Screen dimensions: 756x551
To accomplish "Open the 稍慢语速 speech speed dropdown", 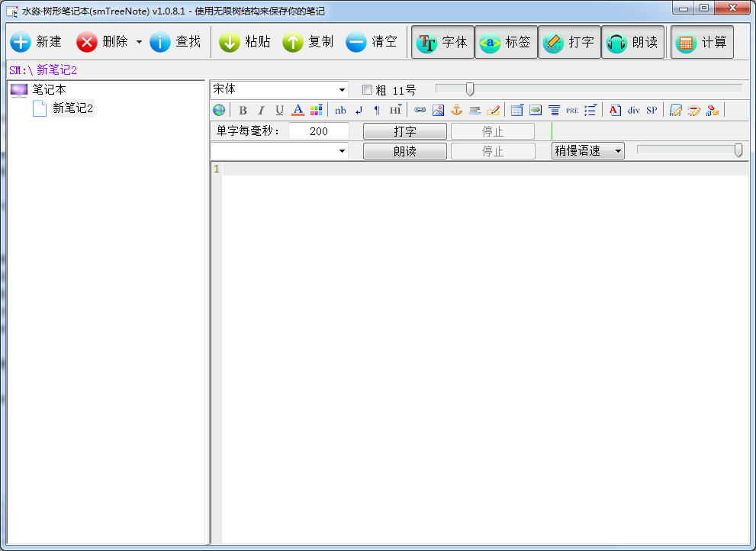I will 587,151.
